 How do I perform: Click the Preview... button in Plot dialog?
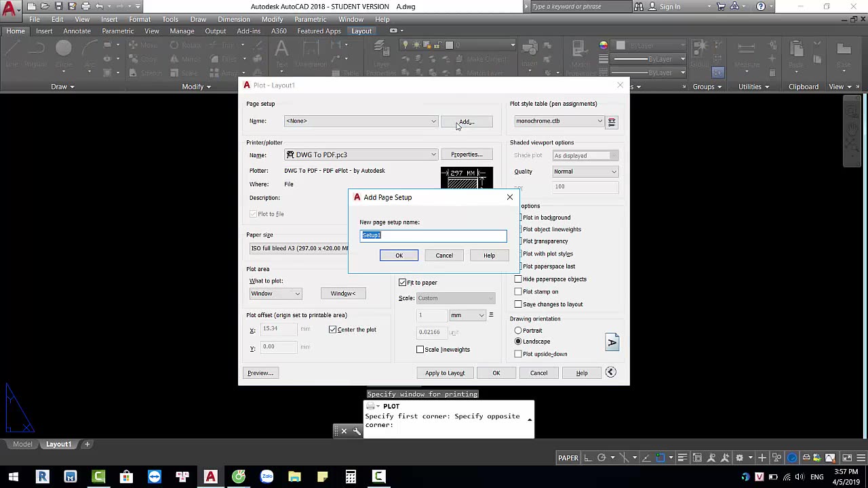(x=260, y=373)
